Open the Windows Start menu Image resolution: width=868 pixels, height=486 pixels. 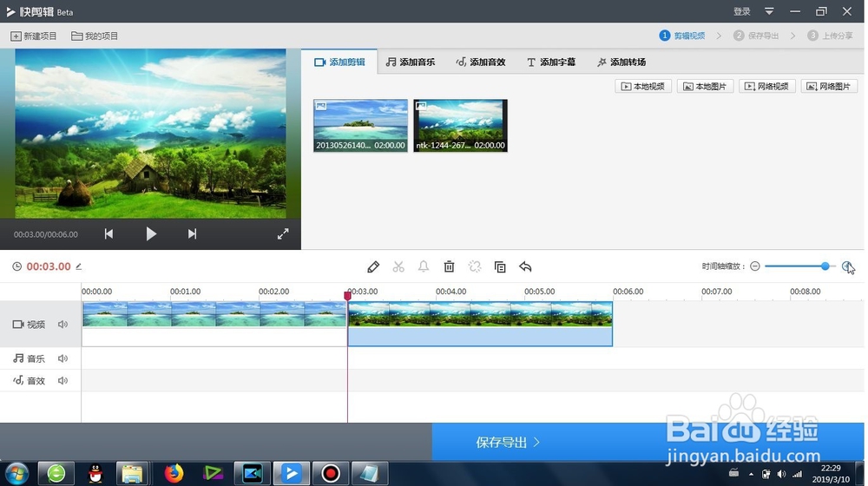[x=16, y=474]
